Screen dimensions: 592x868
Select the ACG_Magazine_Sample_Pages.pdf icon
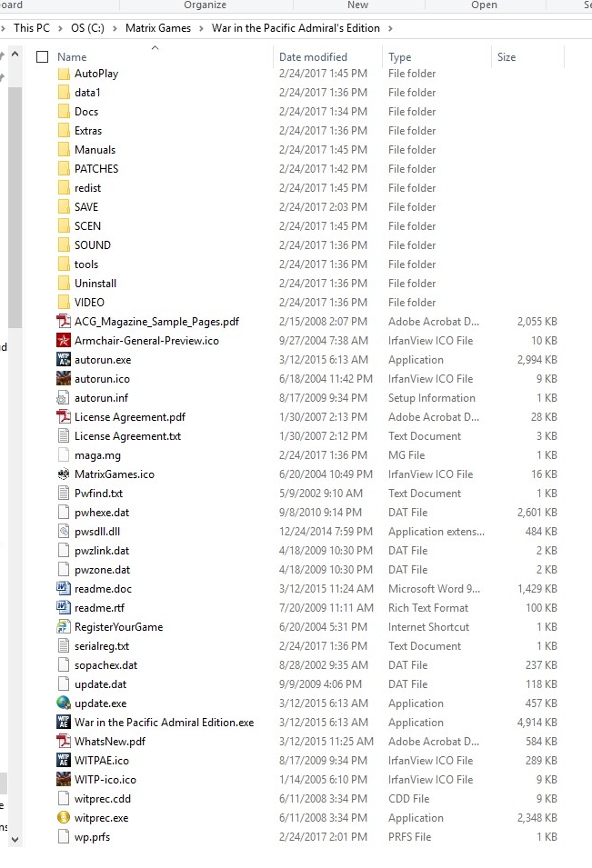pyautogui.click(x=64, y=322)
